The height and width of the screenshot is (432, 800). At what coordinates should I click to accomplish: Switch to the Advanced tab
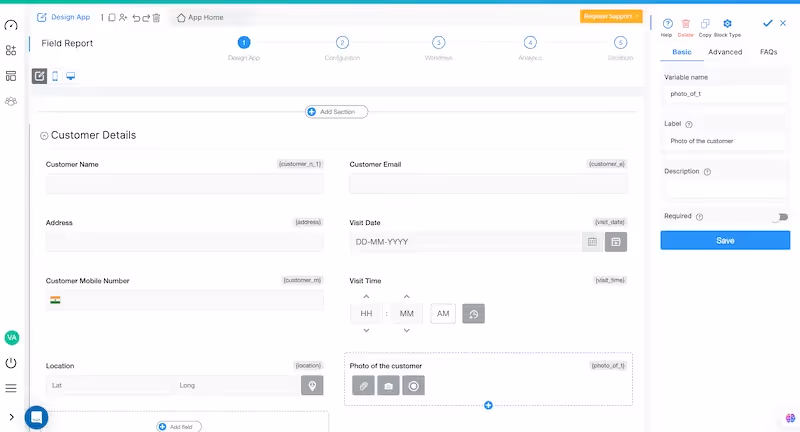tap(725, 52)
